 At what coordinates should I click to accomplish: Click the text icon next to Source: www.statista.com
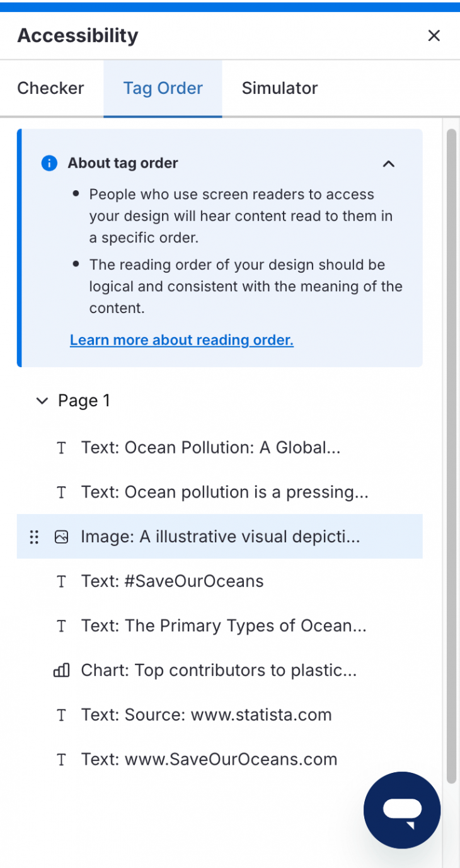coord(61,715)
